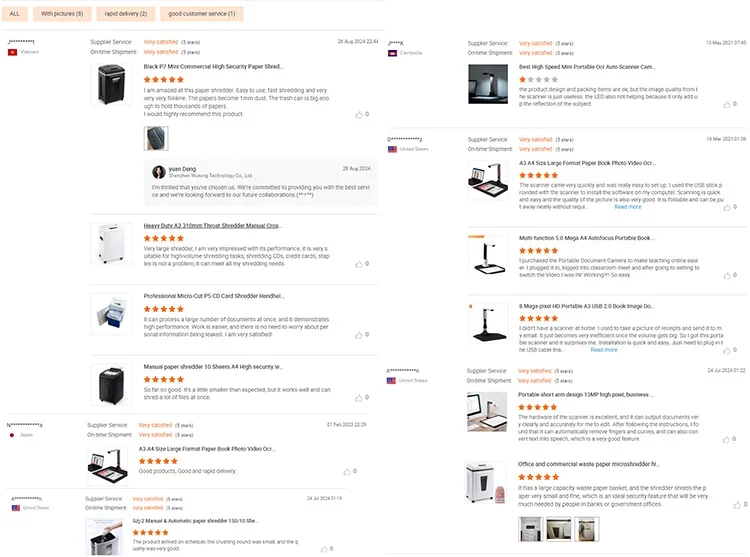Like the Best High Speed Mini scanner review

(726, 103)
